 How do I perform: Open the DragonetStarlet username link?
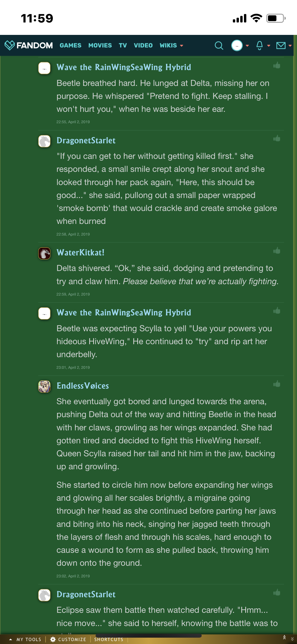[86, 140]
